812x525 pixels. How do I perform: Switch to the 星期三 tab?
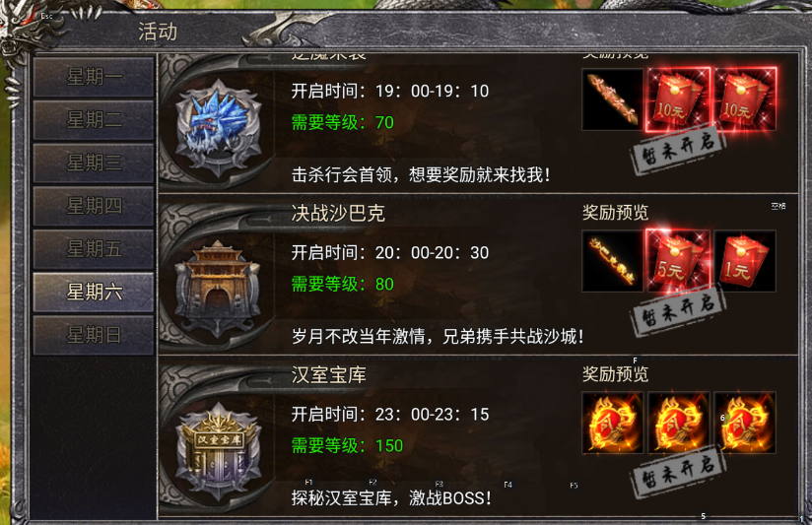tap(94, 164)
